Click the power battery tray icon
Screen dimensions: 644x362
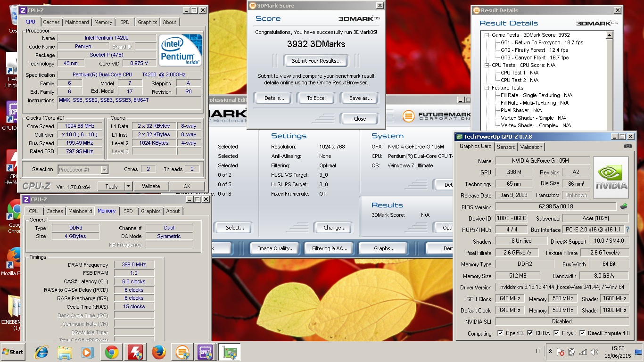(571, 352)
